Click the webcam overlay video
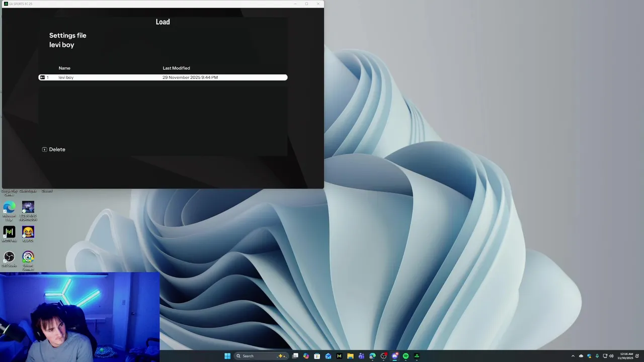This screenshot has width=644, height=362. pos(80,317)
